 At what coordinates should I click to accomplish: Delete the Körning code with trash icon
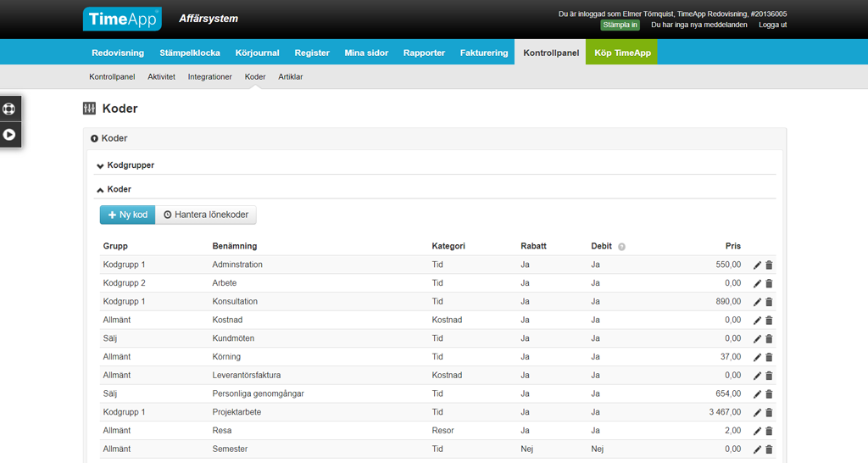769,357
